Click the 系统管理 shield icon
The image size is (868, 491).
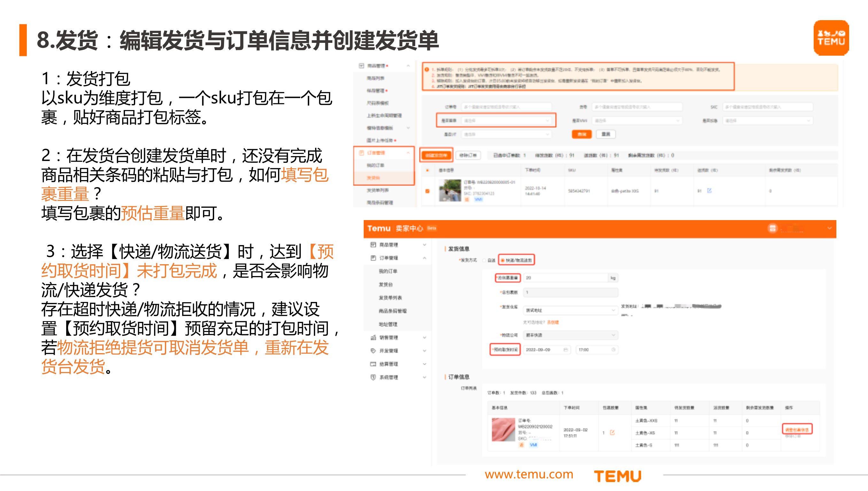point(373,377)
